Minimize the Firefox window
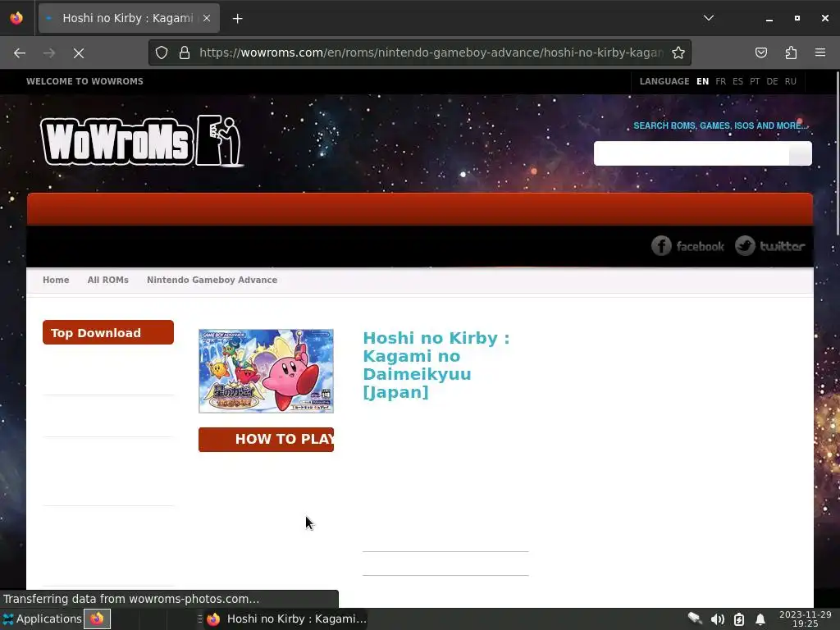The image size is (840, 630). (x=769, y=18)
